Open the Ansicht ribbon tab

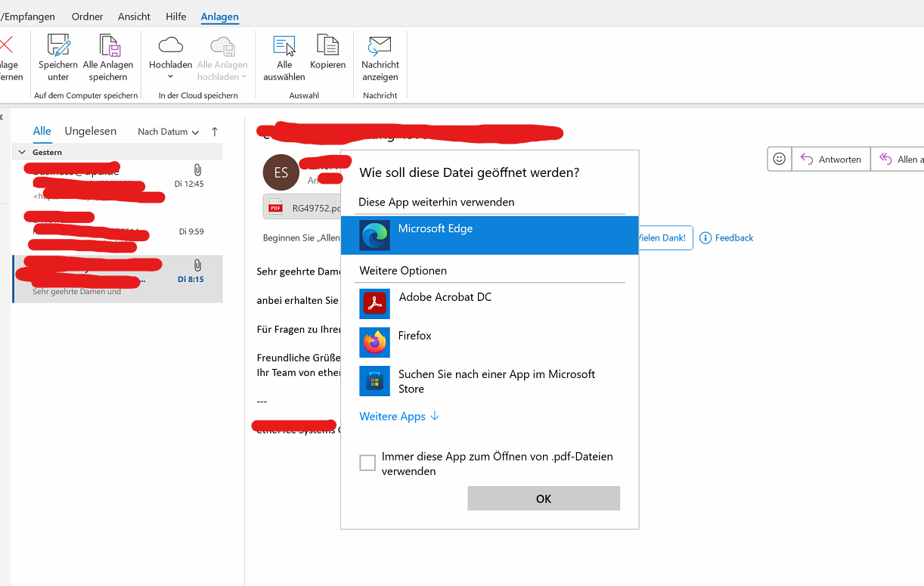(134, 17)
